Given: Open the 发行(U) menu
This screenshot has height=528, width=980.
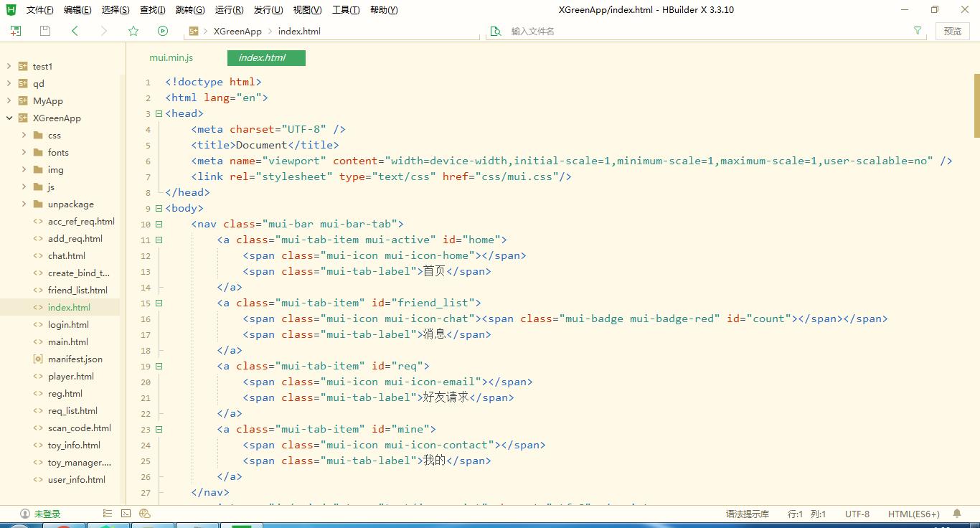Looking at the screenshot, I should (x=268, y=10).
